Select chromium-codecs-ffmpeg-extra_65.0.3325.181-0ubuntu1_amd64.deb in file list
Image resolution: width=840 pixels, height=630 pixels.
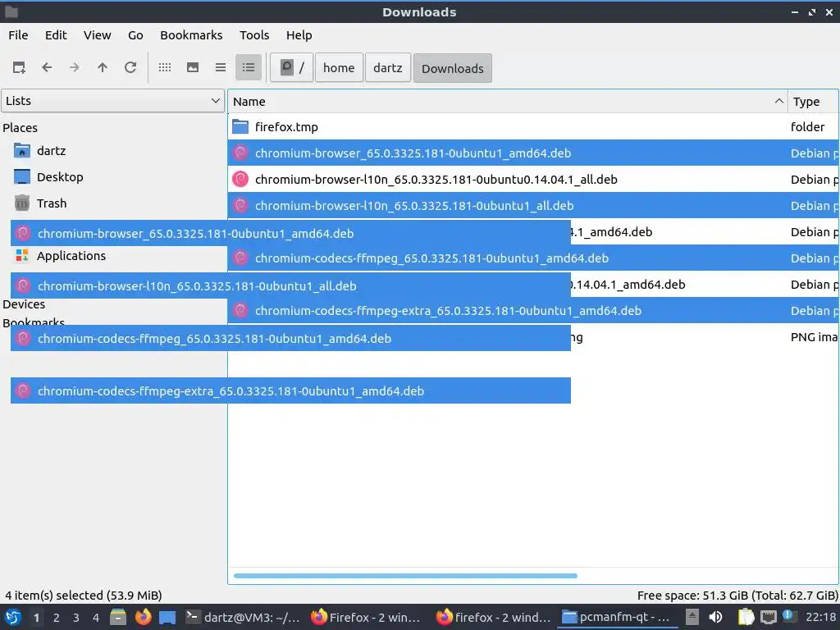[448, 311]
